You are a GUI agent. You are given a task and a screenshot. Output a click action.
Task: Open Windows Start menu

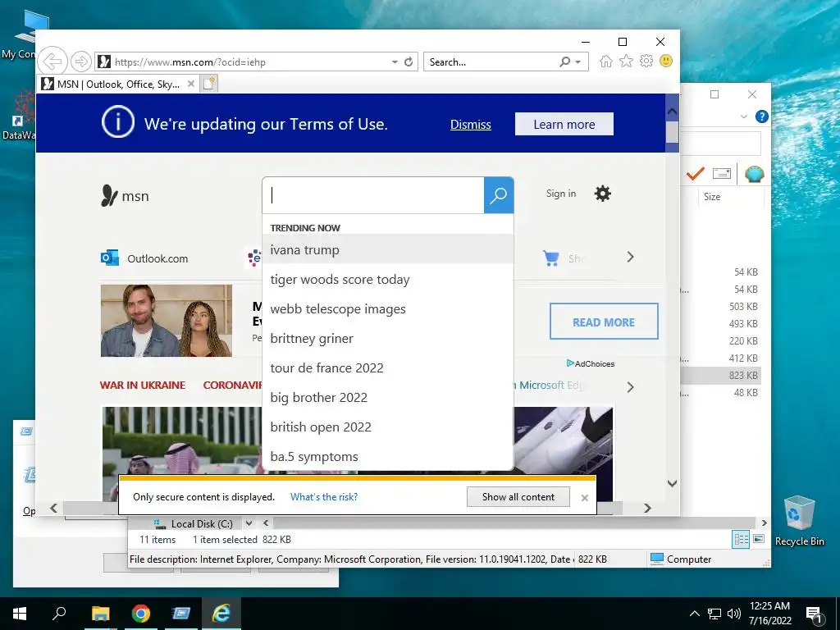coord(20,614)
